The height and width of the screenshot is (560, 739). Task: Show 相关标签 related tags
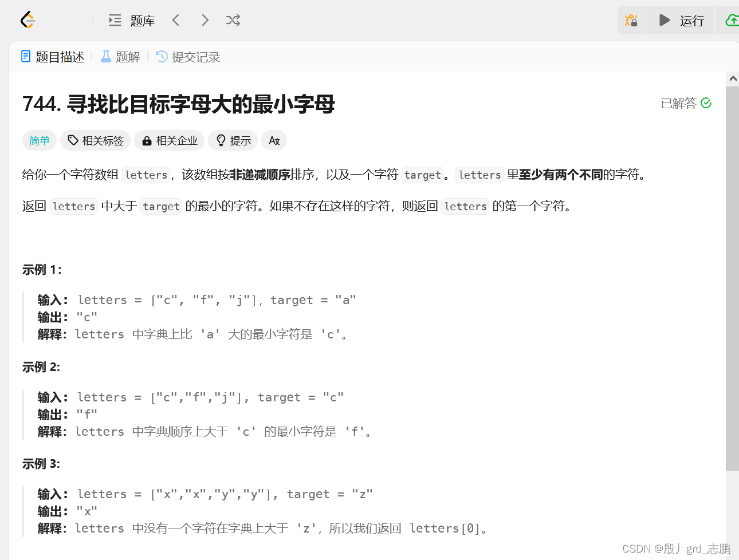(96, 140)
